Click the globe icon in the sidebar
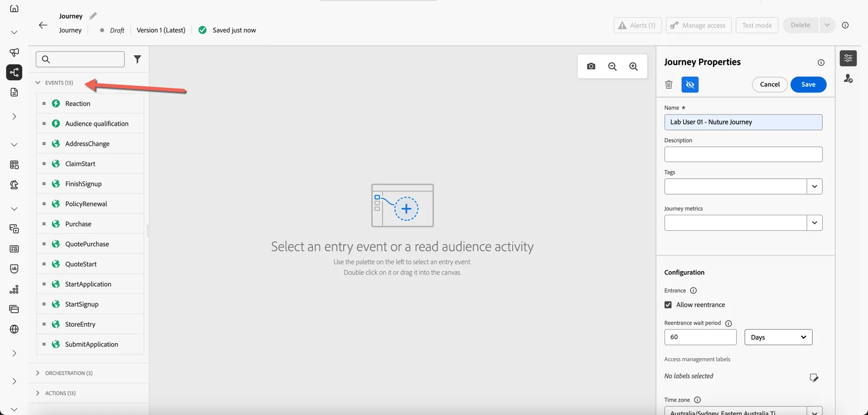 [14, 329]
